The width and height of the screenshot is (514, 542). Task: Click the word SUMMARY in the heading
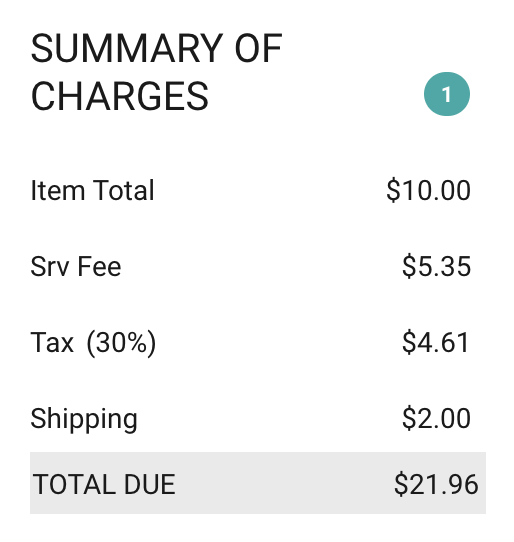(126, 48)
